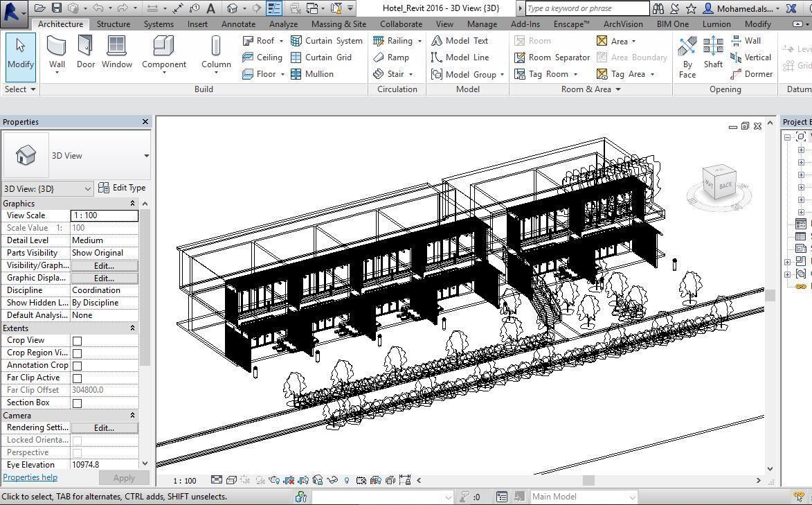Click Edit button for Graphic Display options
Screen dimensions: 812x505
click(104, 278)
